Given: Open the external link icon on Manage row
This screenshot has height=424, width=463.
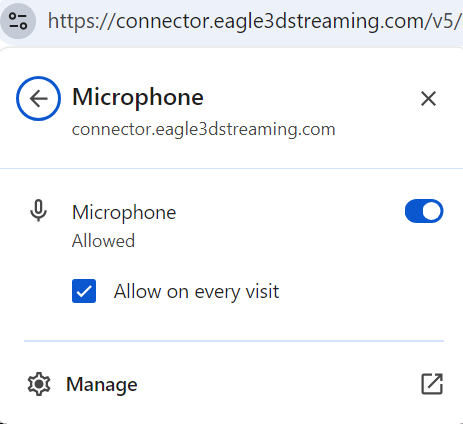Looking at the screenshot, I should 432,384.
